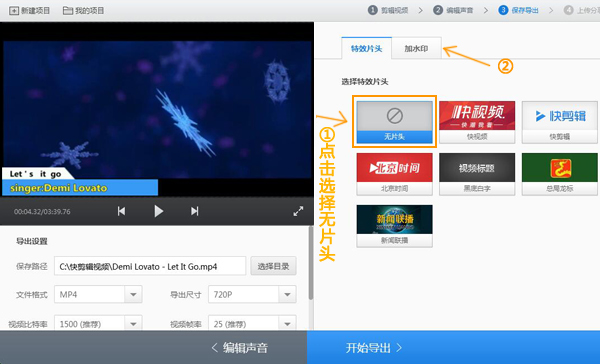
Task: Open the 视频帧率 25 dropdown
Action: click(x=287, y=324)
